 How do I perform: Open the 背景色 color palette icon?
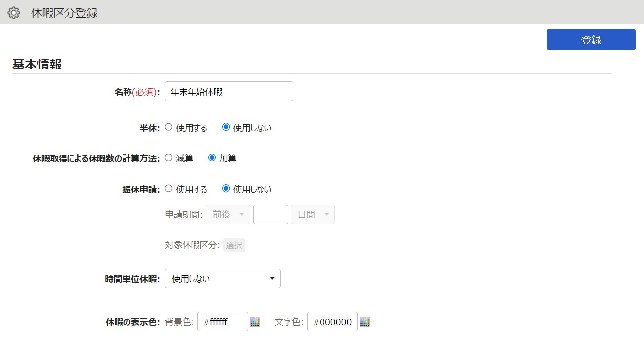pyautogui.click(x=255, y=322)
